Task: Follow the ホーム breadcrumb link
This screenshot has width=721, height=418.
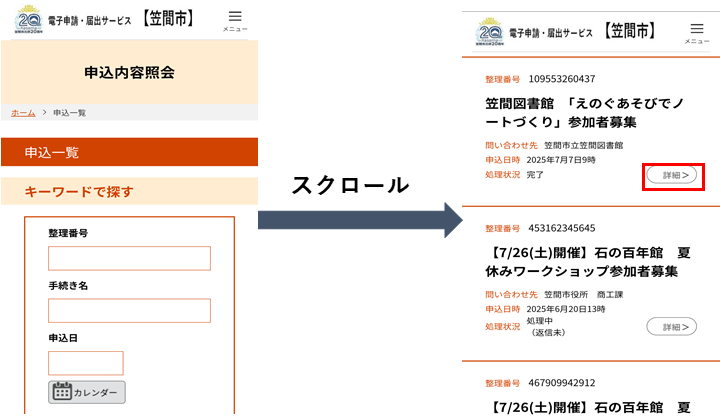Action: 23,113
